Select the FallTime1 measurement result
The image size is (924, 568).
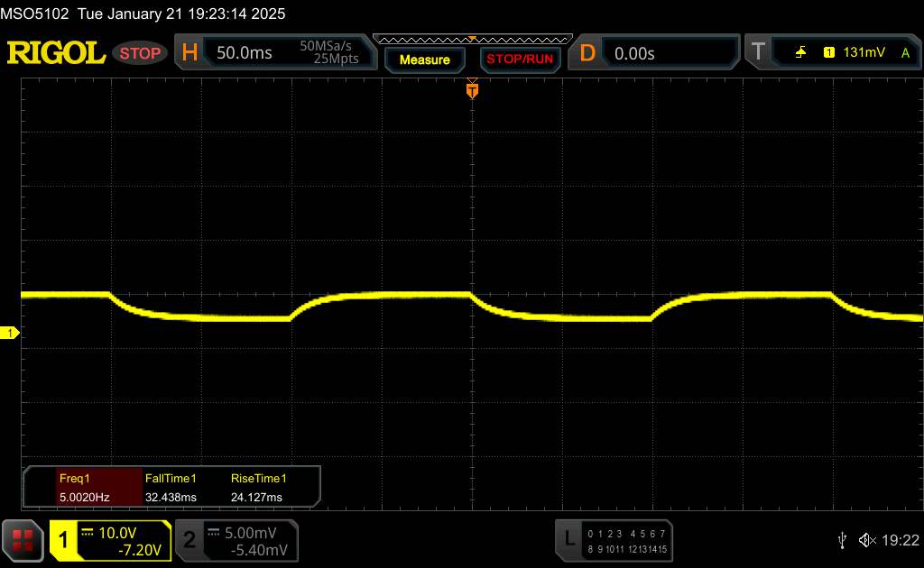pos(171,488)
